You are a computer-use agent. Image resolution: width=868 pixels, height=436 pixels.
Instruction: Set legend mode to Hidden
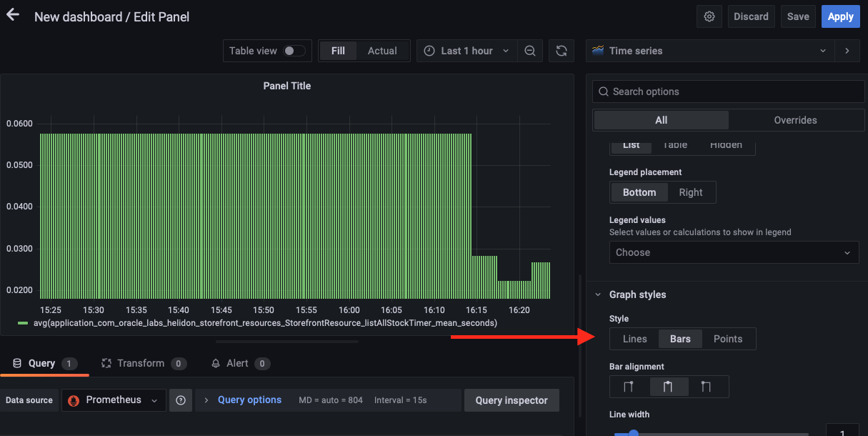(726, 145)
